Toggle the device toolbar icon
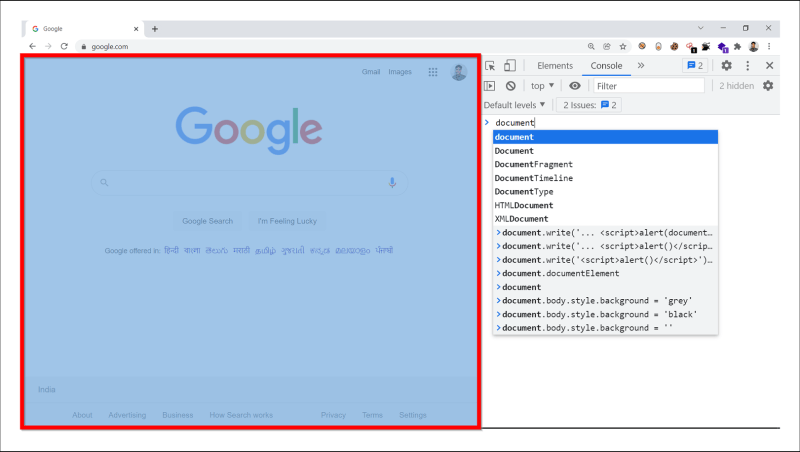Viewport: 800px width, 452px height. coord(510,65)
